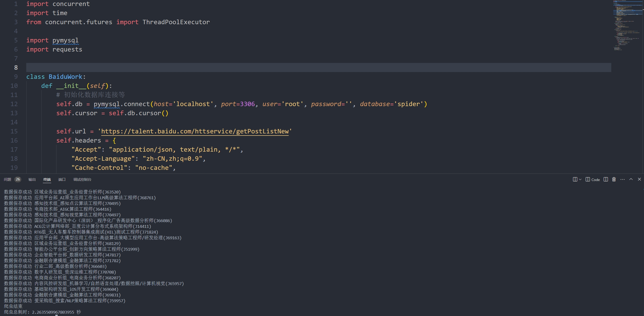Click the 26 problems count badge
The image size is (644, 316).
(18, 179)
